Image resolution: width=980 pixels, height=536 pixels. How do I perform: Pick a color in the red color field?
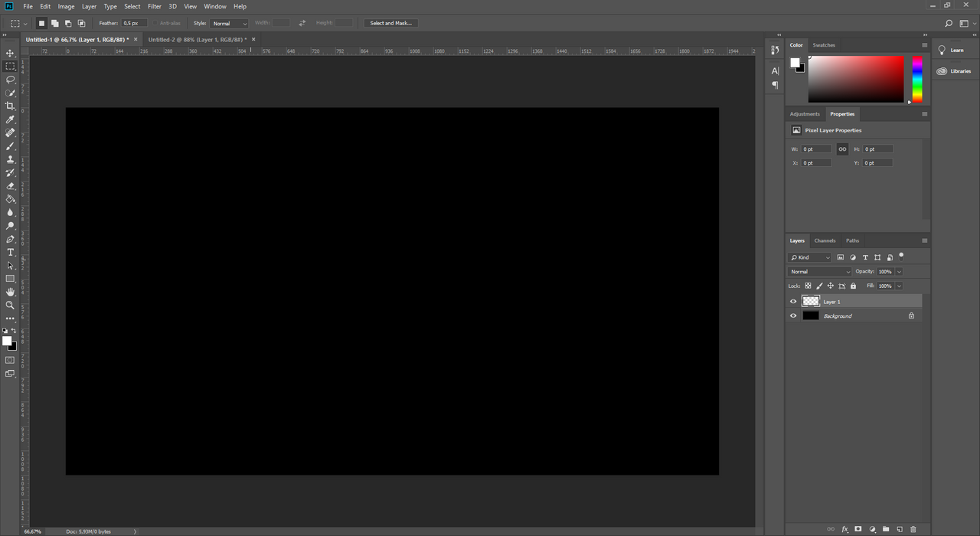click(856, 79)
